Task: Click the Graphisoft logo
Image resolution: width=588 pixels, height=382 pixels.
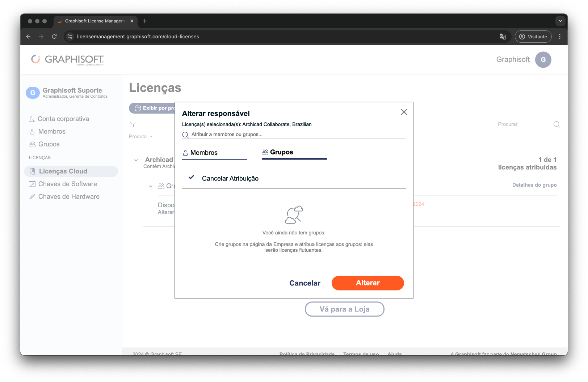Action: click(68, 60)
